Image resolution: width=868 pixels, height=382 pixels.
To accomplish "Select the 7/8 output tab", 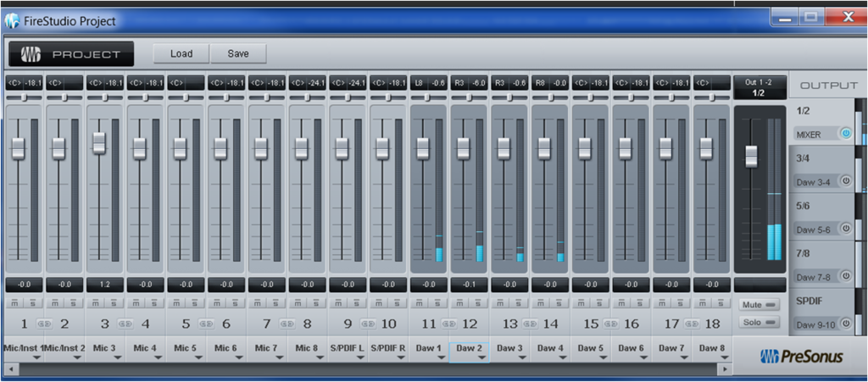I will point(804,253).
